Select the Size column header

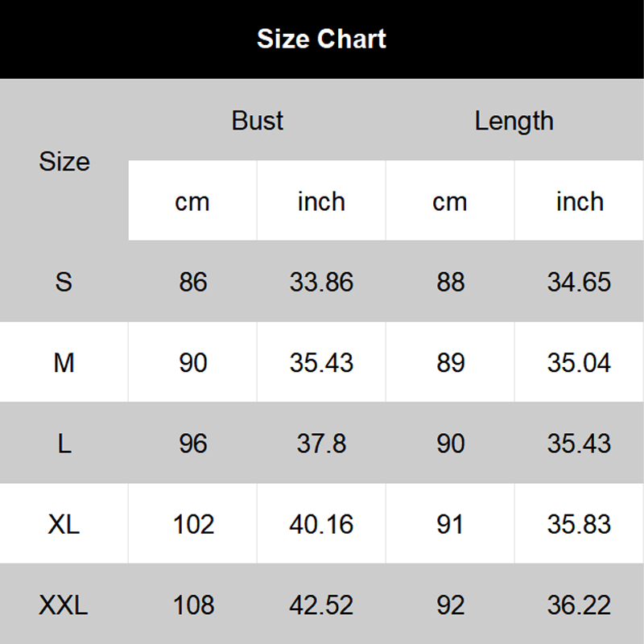click(64, 161)
